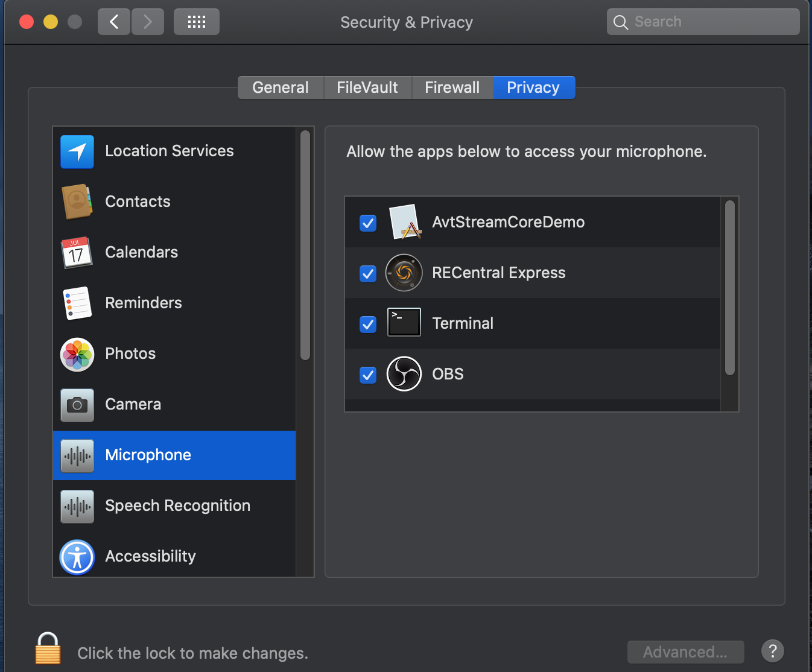
Task: Select the Reminders privacy section
Action: tap(77, 303)
